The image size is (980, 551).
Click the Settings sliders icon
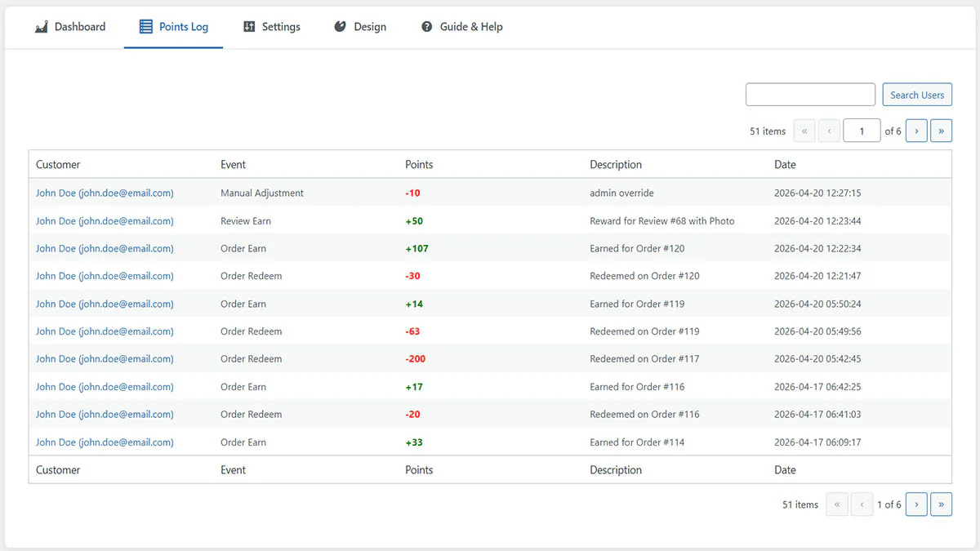pyautogui.click(x=249, y=27)
